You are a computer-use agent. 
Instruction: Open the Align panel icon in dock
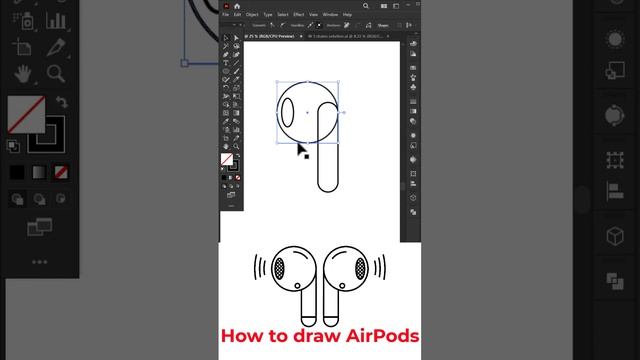(x=413, y=184)
